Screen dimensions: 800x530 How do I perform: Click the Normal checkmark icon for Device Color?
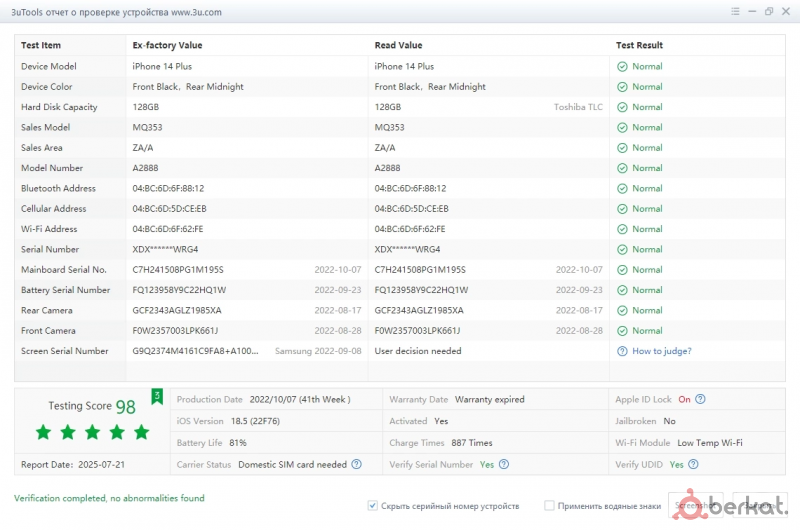click(x=622, y=87)
